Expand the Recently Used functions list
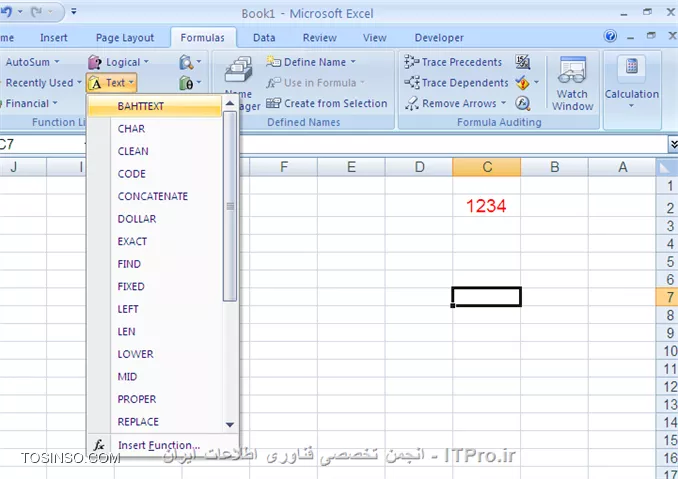The height and width of the screenshot is (479, 678). [x=42, y=83]
